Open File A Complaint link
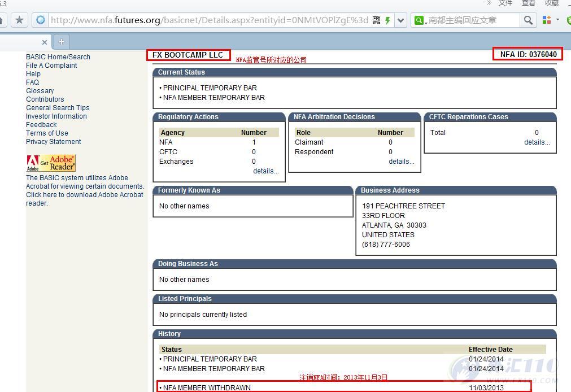The height and width of the screenshot is (392, 571). (x=51, y=65)
